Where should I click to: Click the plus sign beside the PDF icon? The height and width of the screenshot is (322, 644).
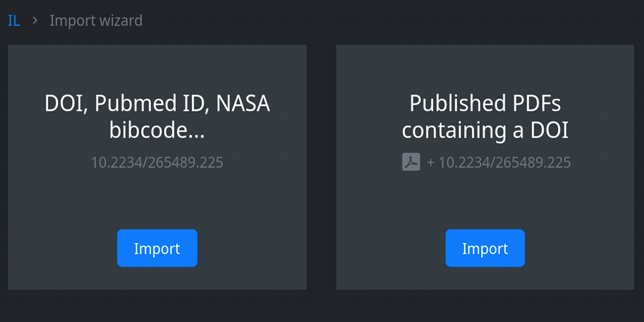click(430, 163)
